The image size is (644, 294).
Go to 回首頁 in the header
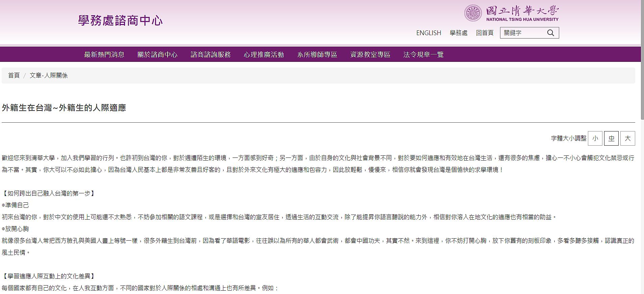click(485, 33)
